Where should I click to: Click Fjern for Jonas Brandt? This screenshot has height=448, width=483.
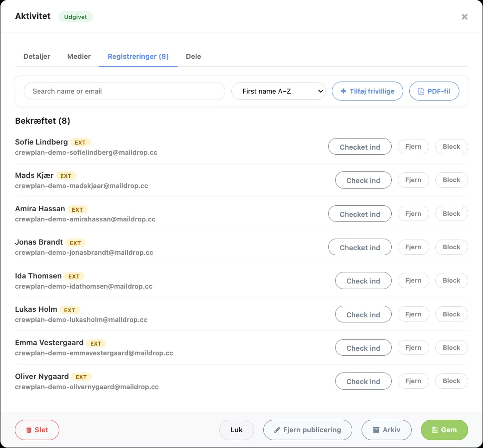(x=413, y=247)
